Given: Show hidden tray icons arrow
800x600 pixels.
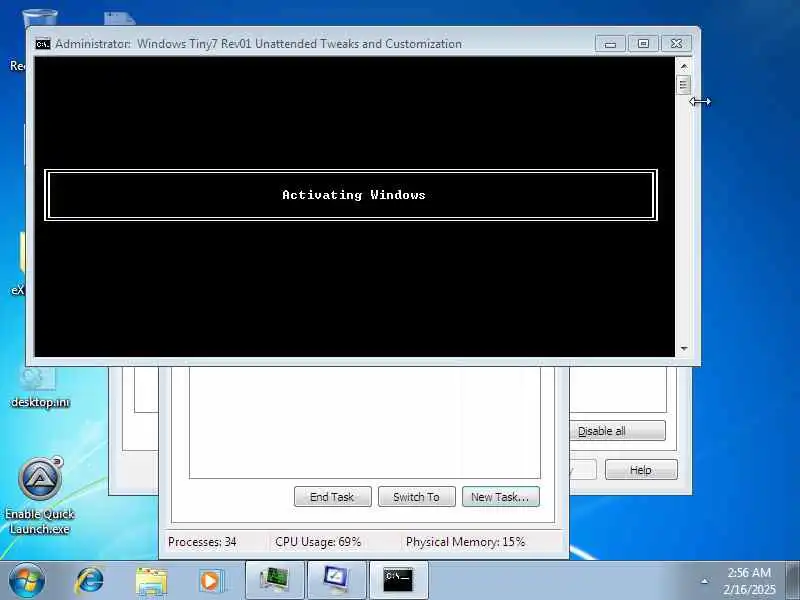Looking at the screenshot, I should point(705,581).
